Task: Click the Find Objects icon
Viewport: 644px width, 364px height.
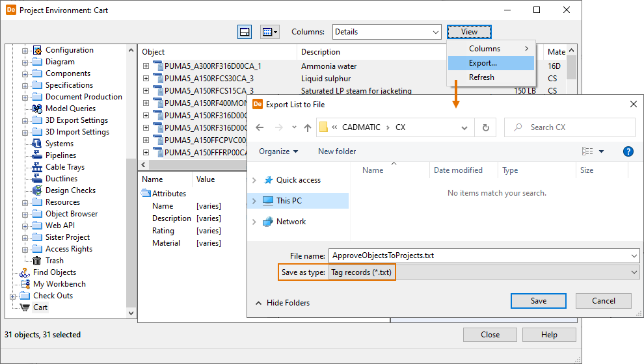Action: click(25, 272)
